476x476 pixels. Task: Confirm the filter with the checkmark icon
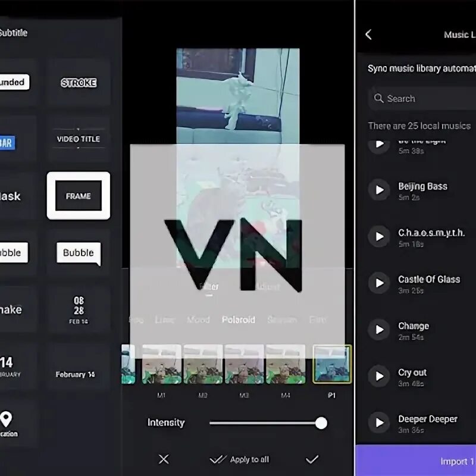click(x=312, y=459)
